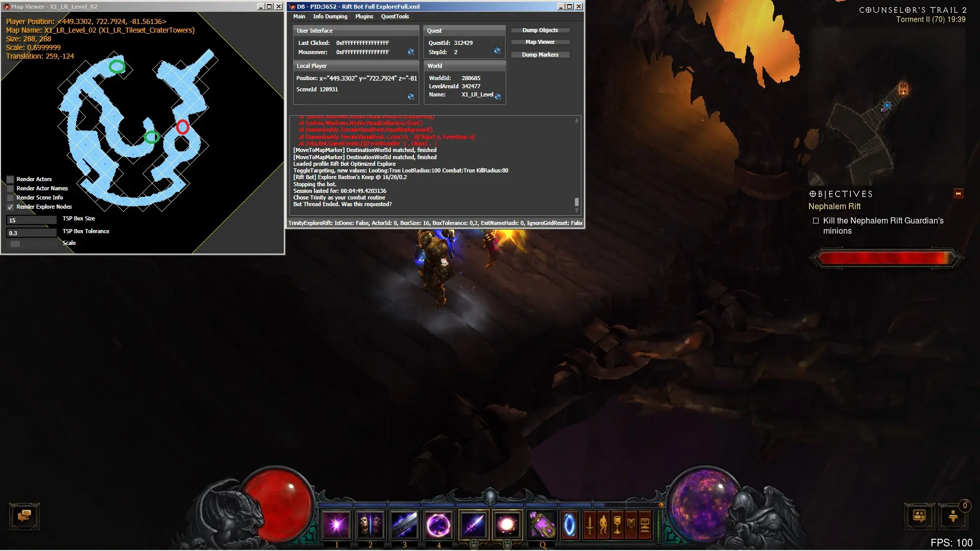Screen dimensions: 980x551
Task: Enable the Render Actors checkbox
Action: (x=10, y=179)
